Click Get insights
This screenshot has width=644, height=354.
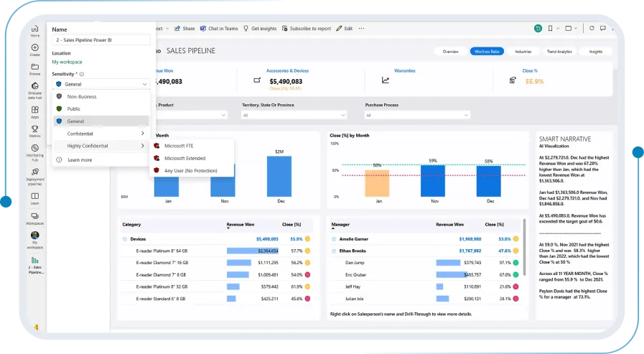[260, 28]
